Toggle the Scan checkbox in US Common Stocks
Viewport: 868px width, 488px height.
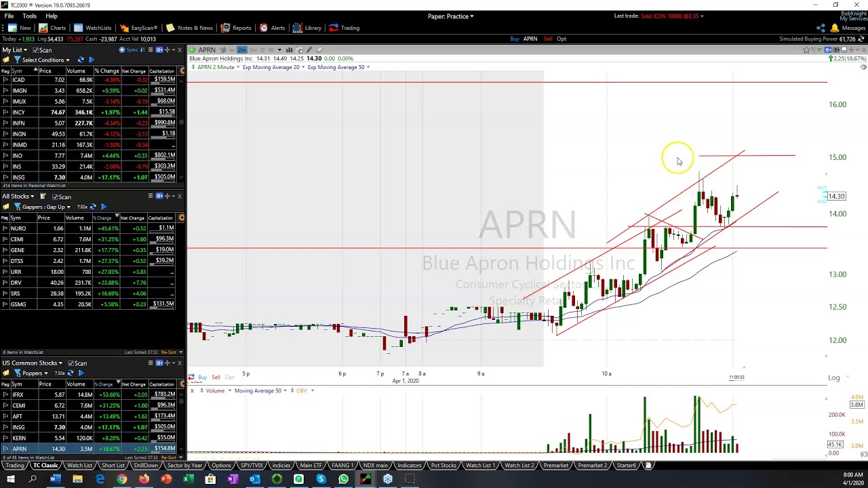tap(70, 363)
